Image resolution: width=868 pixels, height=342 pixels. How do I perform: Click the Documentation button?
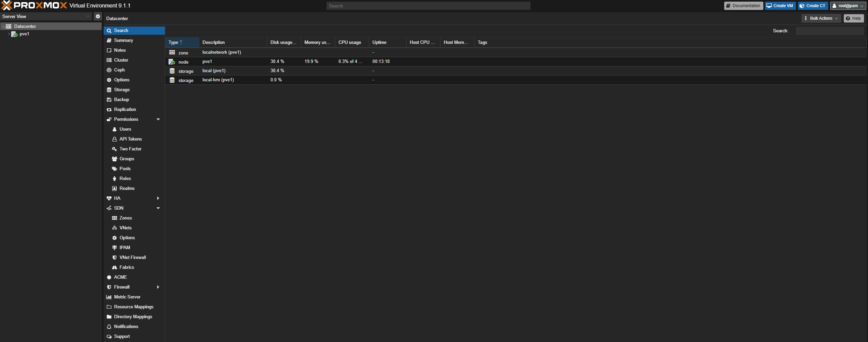743,6
